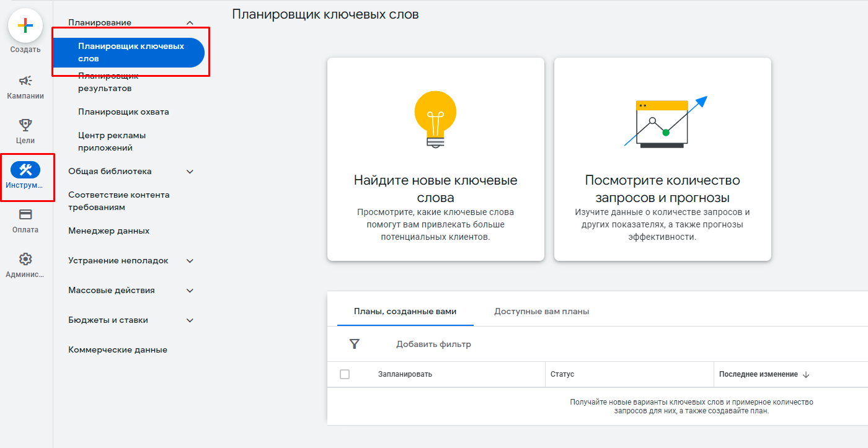This screenshot has height=448, width=868.
Task: Collapse the Планирование section
Action: (x=190, y=22)
